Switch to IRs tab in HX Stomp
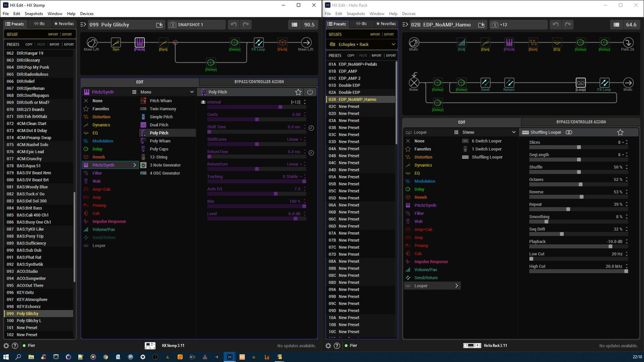 click(x=39, y=24)
